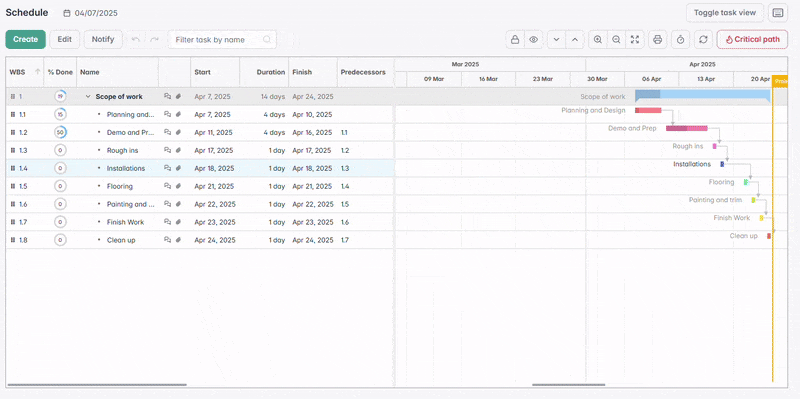Click the green Create button
This screenshot has height=399, width=800.
click(x=26, y=39)
